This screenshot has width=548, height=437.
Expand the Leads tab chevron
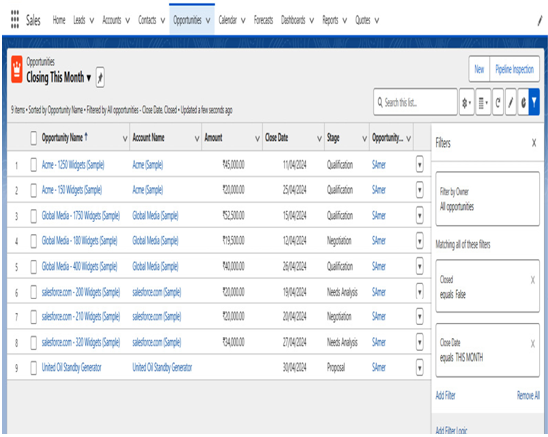pyautogui.click(x=92, y=21)
